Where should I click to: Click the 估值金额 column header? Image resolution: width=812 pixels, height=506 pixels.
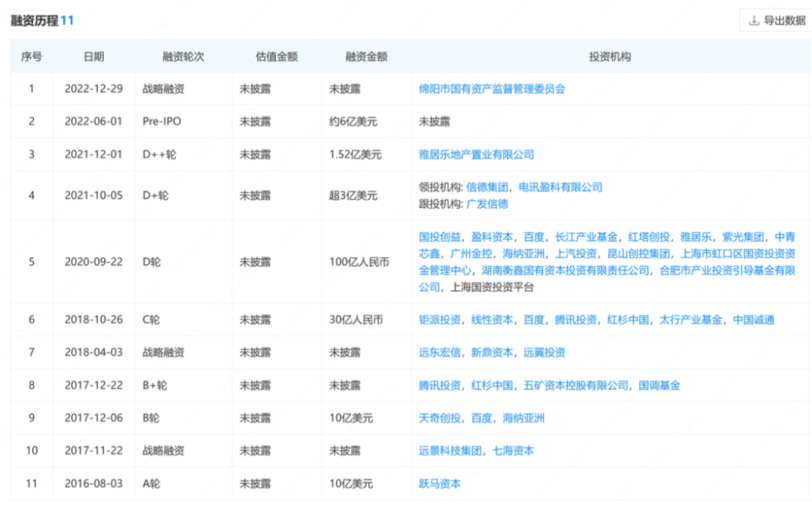pos(277,56)
